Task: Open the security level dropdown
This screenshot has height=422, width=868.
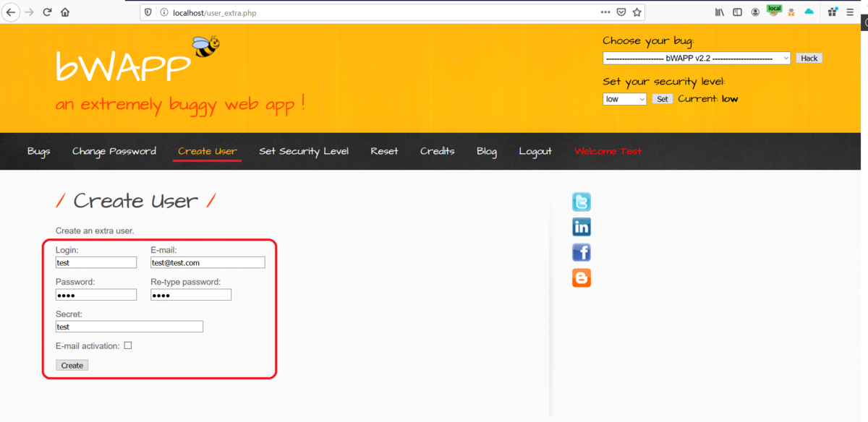Action: 624,99
